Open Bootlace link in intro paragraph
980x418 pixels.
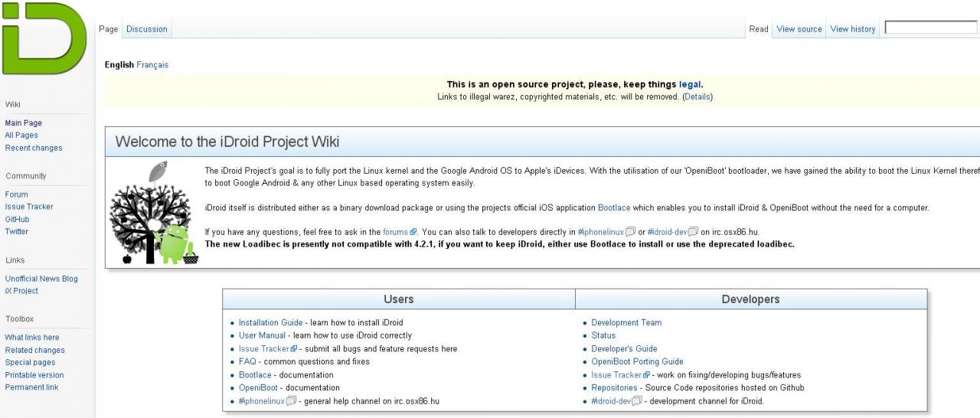pyautogui.click(x=615, y=208)
